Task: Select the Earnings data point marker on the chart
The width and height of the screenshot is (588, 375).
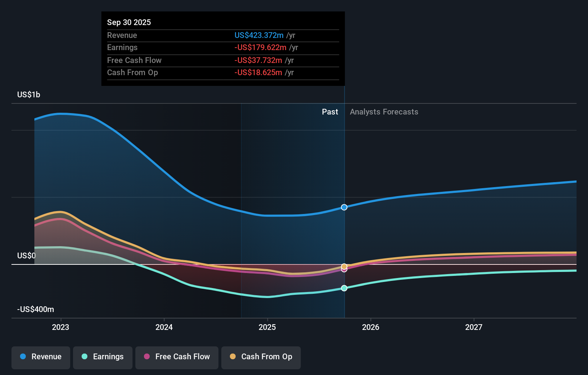Action: [344, 288]
